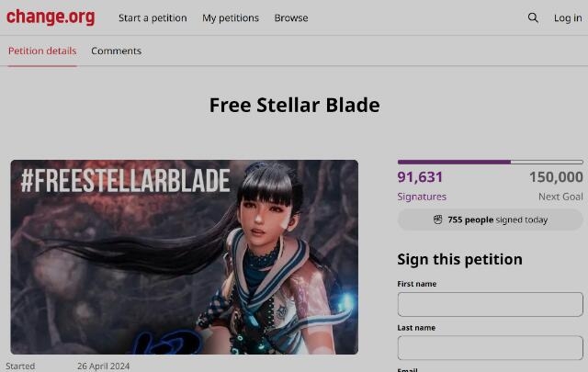Open the Stellar Blade petition image
Image resolution: width=588 pixels, height=372 pixels.
pyautogui.click(x=184, y=257)
